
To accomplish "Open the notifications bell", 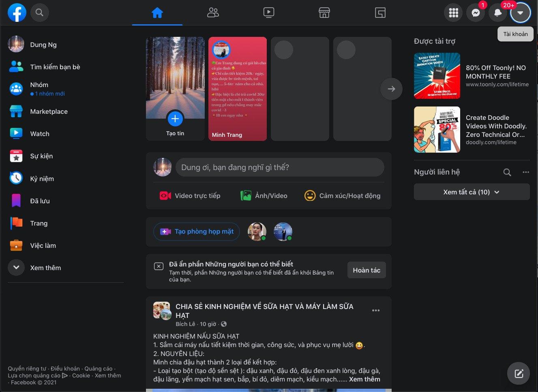I will click(498, 13).
